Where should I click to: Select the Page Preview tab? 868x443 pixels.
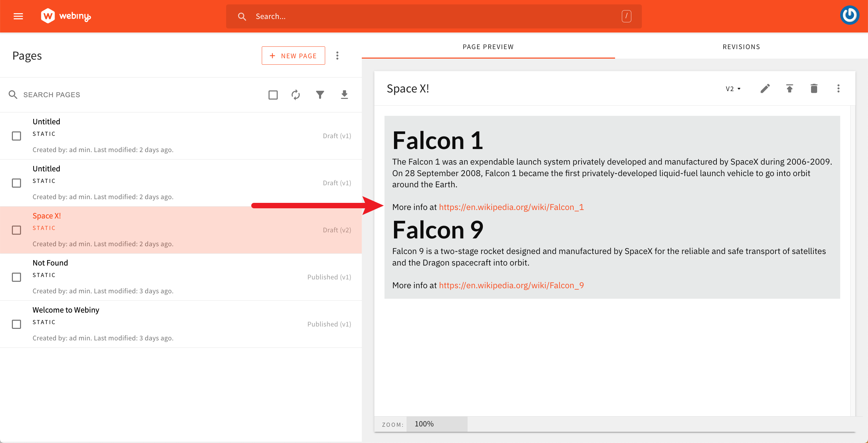[x=488, y=47]
